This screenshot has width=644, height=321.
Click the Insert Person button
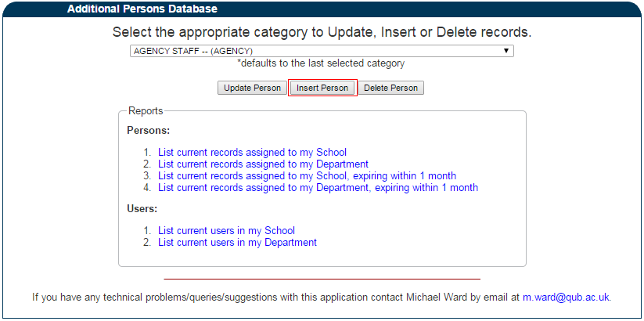pos(322,88)
